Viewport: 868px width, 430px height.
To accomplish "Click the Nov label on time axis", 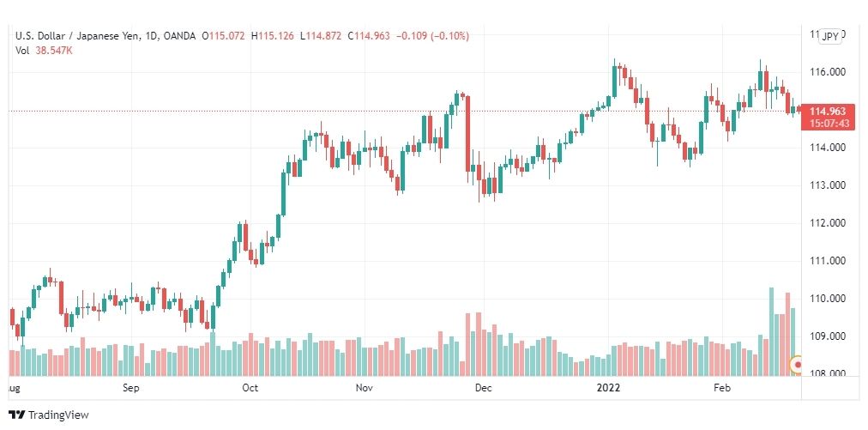I will point(364,388).
